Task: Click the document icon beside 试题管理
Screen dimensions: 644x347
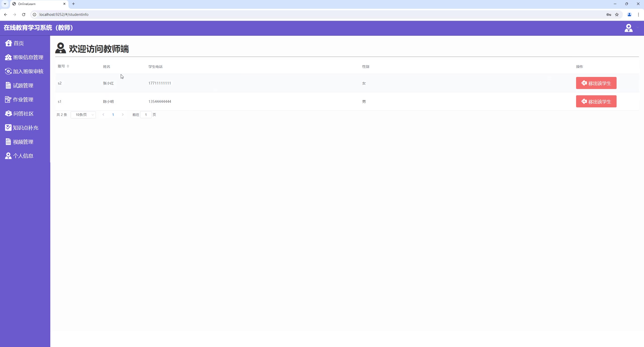Action: click(8, 85)
